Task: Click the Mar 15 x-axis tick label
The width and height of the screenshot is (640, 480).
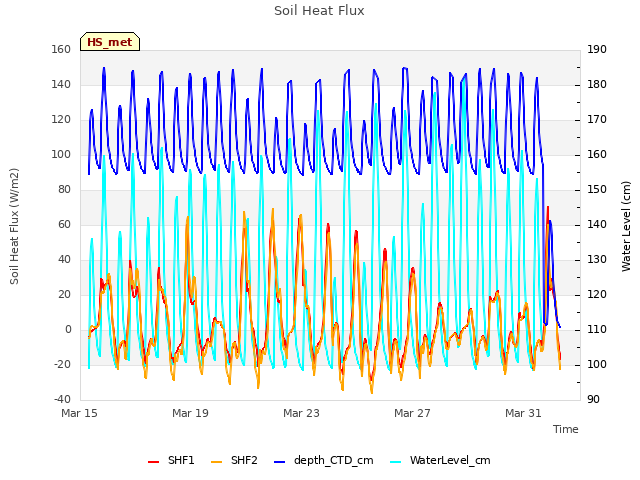Action: 80,413
